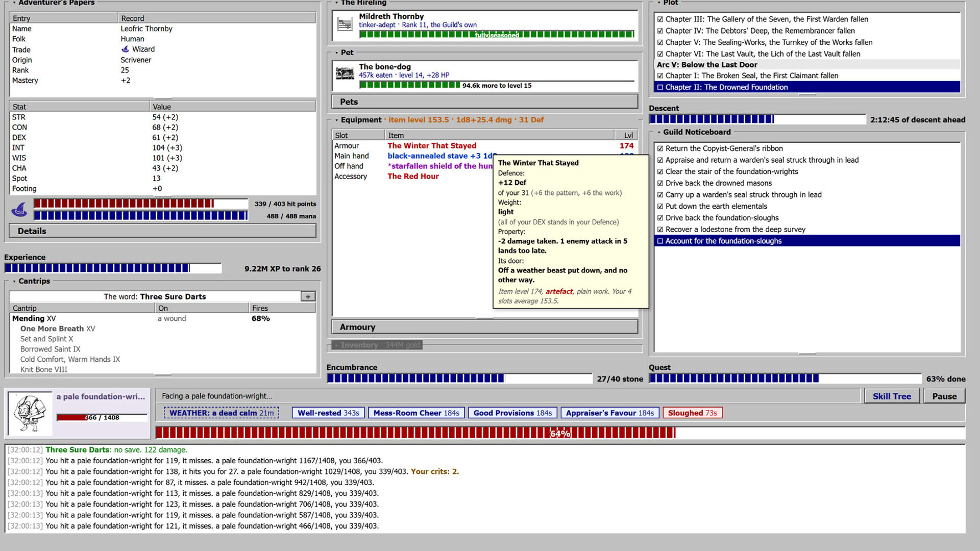
Task: Click the large wizard hat icon by hit points
Action: pos(19,209)
